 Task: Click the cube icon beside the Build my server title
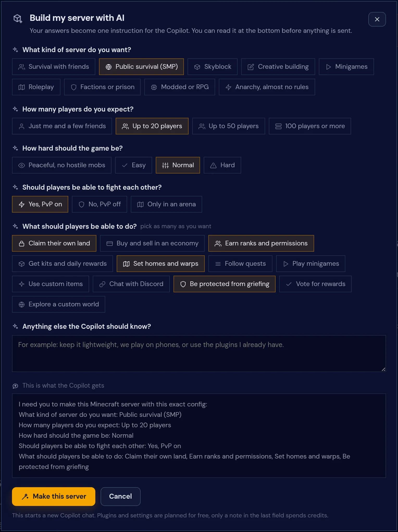18,18
